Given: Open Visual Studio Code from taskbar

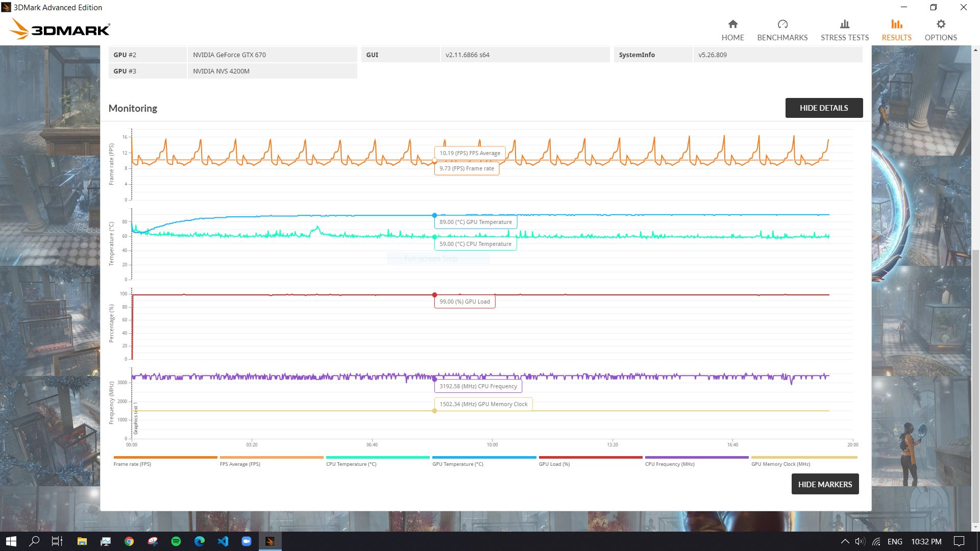Looking at the screenshot, I should (223, 541).
